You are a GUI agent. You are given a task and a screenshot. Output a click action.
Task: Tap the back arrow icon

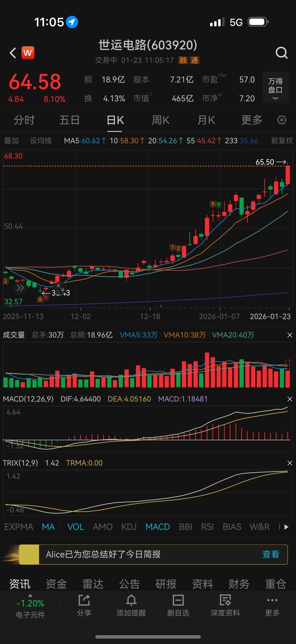13,53
